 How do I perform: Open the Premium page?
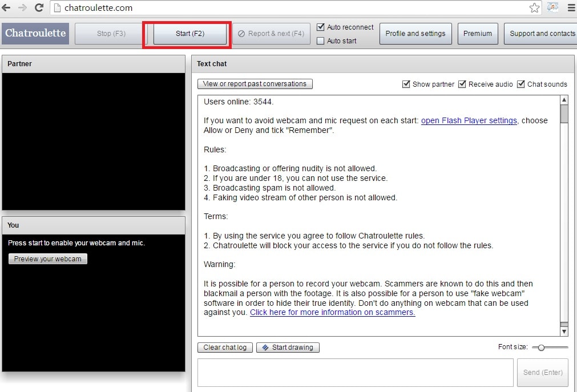[478, 34]
